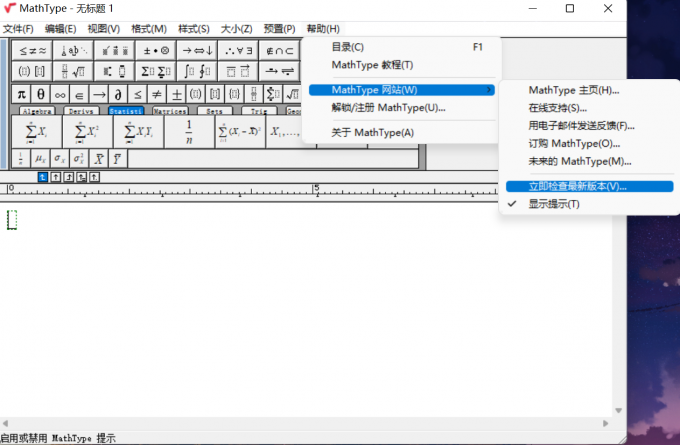The image size is (680, 445).
Task: Open the 样式(S) menu
Action: pos(193,29)
